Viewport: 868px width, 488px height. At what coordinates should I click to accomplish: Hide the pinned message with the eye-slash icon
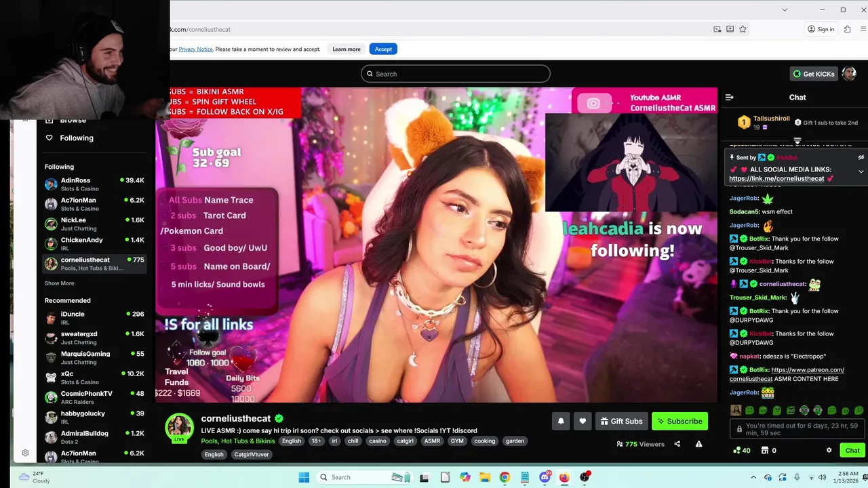(x=861, y=157)
